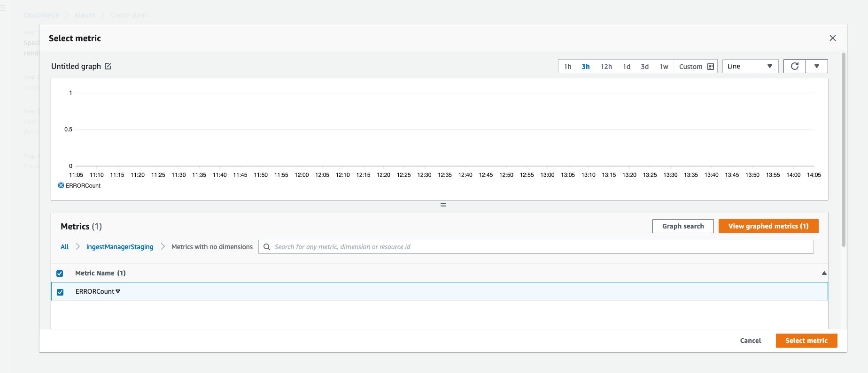The height and width of the screenshot is (373, 868).
Task: Switch time range to 12h
Action: pos(606,67)
